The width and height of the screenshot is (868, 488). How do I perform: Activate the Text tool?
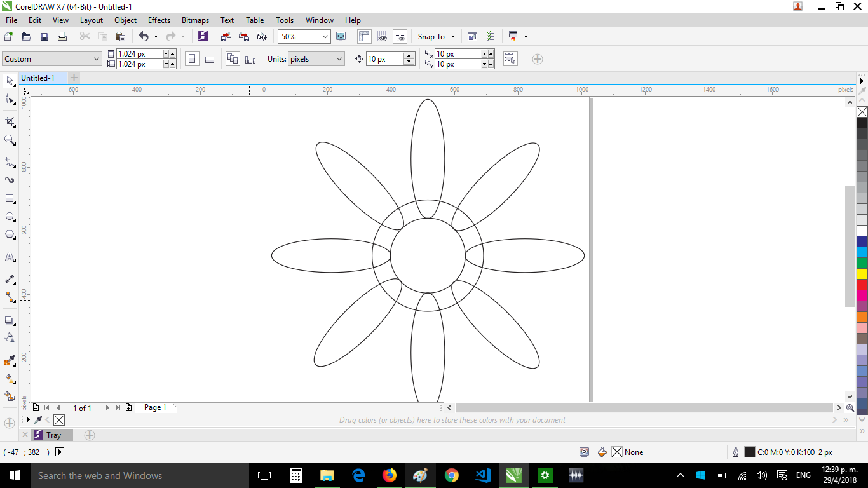pos(10,257)
